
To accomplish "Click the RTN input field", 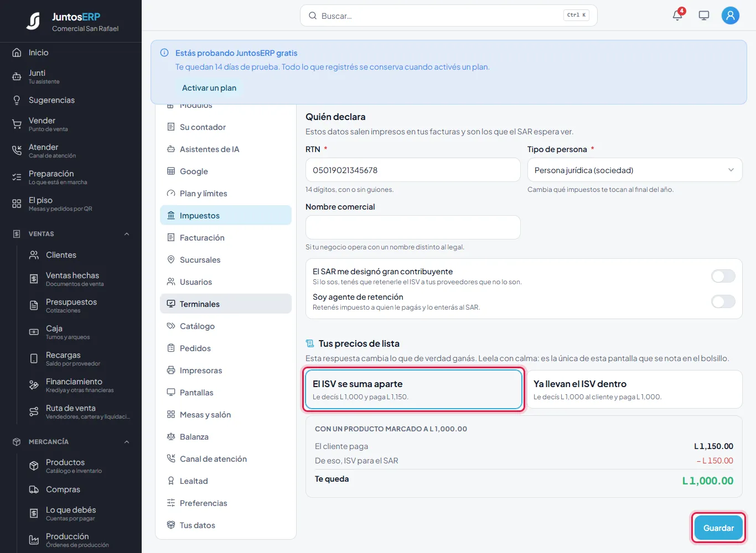I will click(x=413, y=170).
